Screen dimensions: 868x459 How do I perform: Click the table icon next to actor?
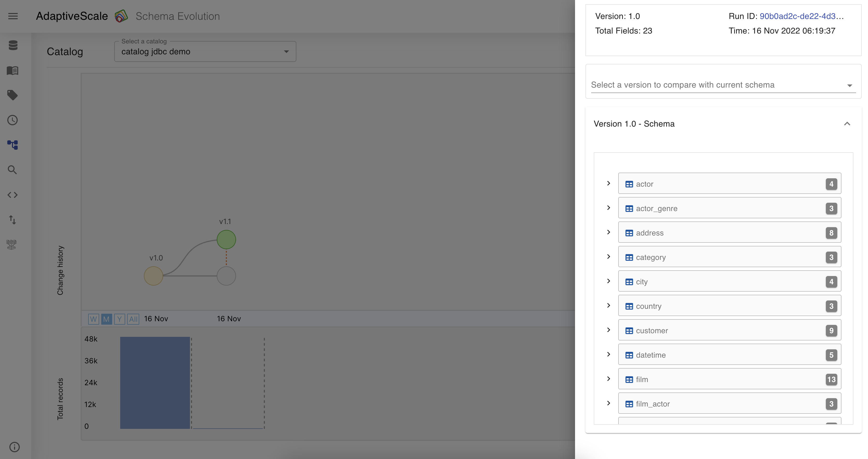[x=629, y=184]
